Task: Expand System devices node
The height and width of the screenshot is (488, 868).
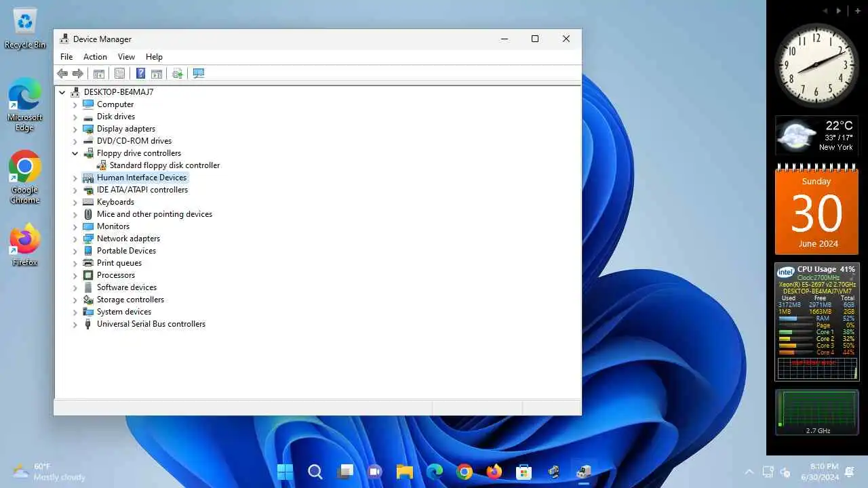Action: 75,312
